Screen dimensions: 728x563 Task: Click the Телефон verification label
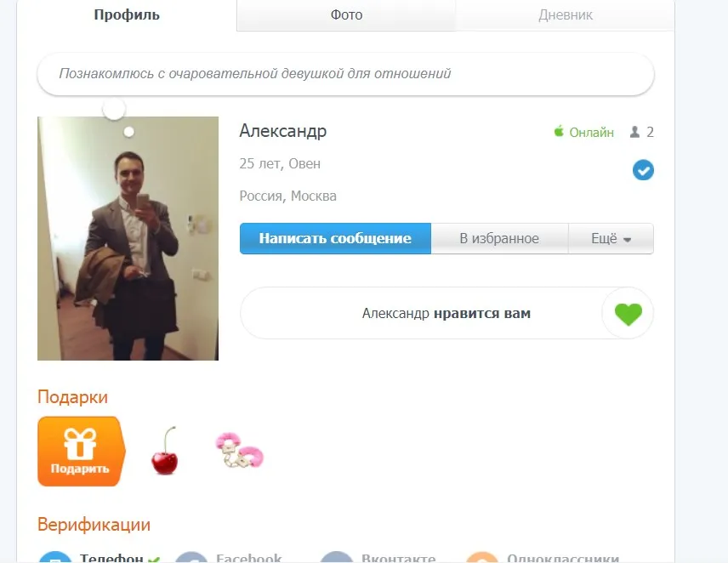coord(111,557)
